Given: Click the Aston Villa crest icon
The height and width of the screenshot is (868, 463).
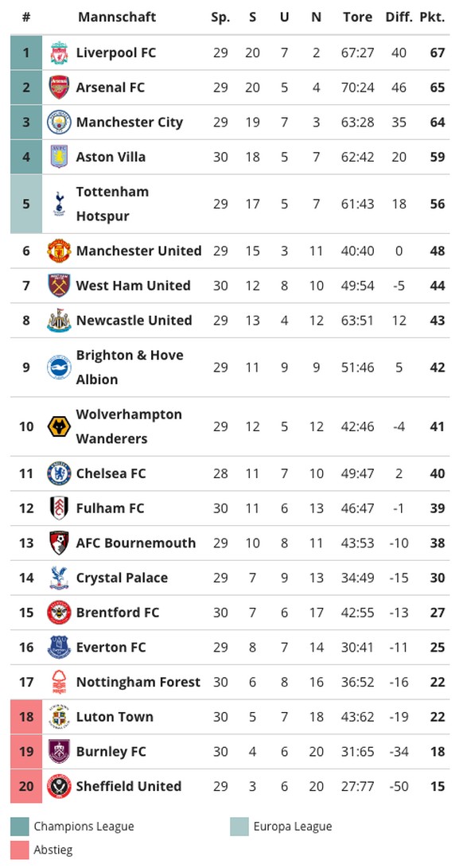Looking at the screenshot, I should click(x=59, y=157).
